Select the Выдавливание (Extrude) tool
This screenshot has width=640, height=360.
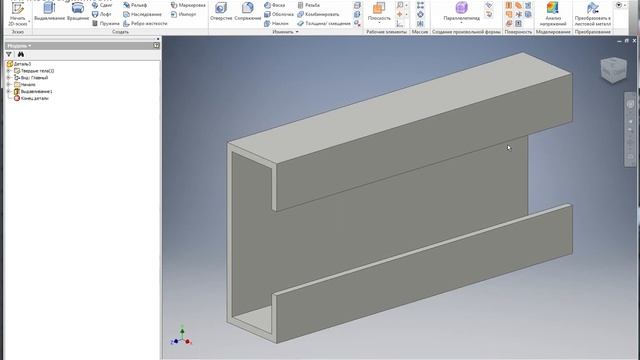point(49,11)
